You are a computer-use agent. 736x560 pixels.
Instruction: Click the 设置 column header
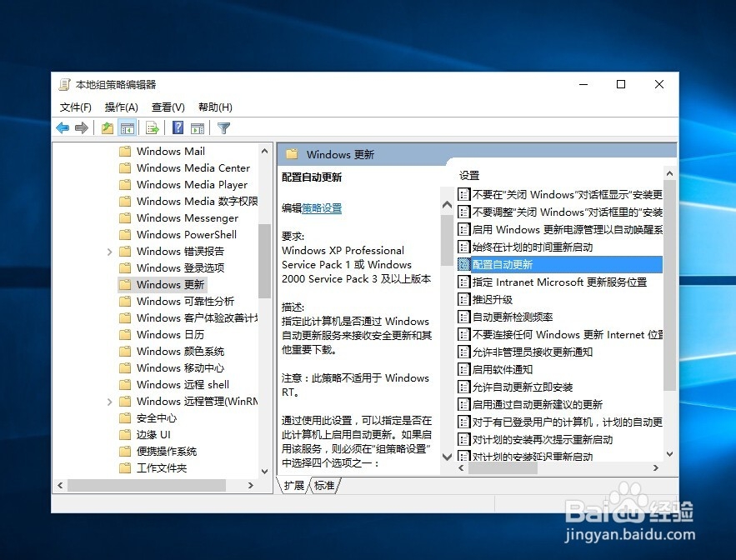pos(469,176)
